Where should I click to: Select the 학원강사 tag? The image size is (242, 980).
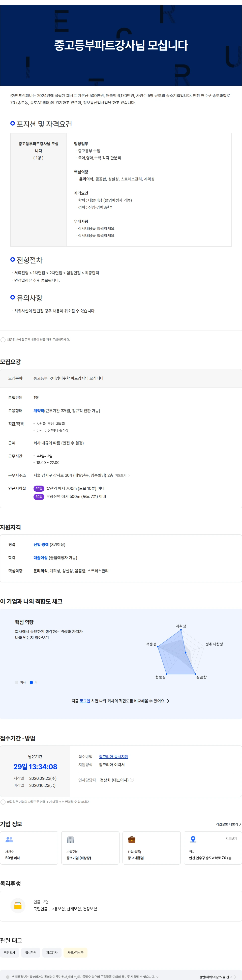[x=10, y=953]
